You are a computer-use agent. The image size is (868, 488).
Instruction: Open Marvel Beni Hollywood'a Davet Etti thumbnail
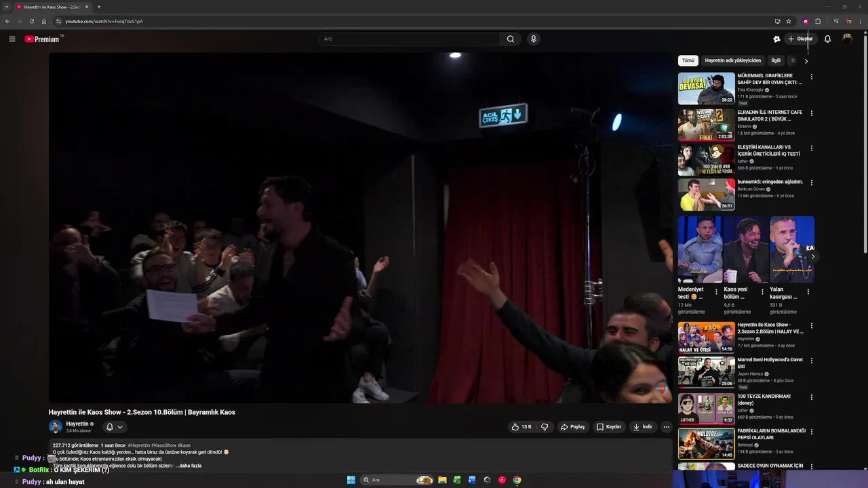707,372
